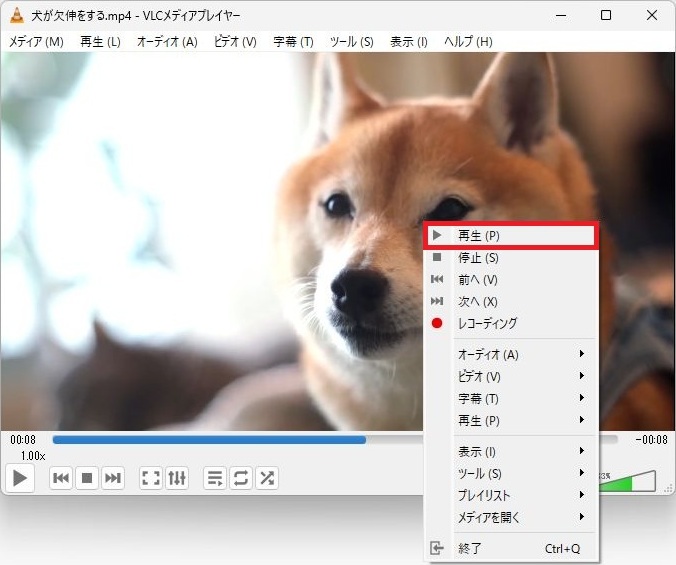Click the Play button in bottom controls
This screenshot has width=676, height=565.
pyautogui.click(x=19, y=478)
